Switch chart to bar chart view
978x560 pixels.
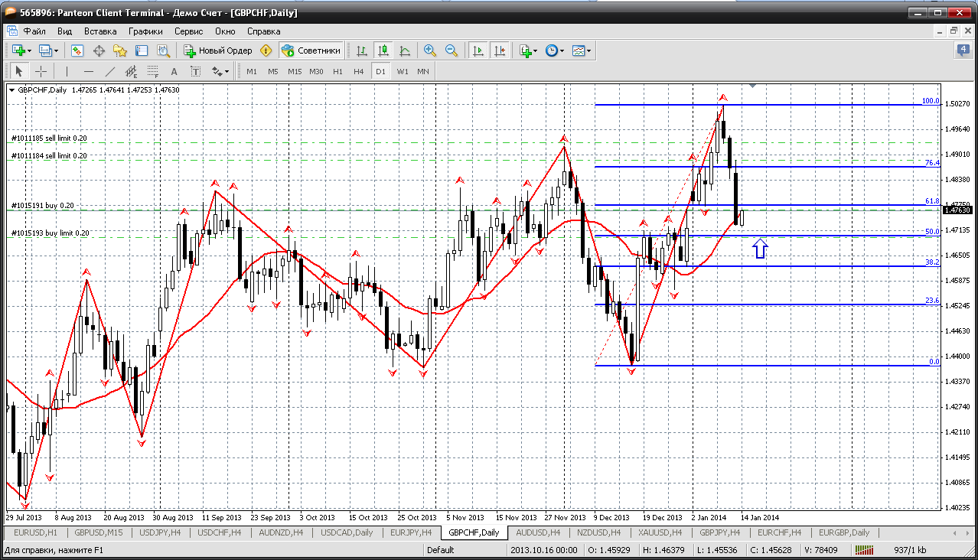(x=362, y=50)
